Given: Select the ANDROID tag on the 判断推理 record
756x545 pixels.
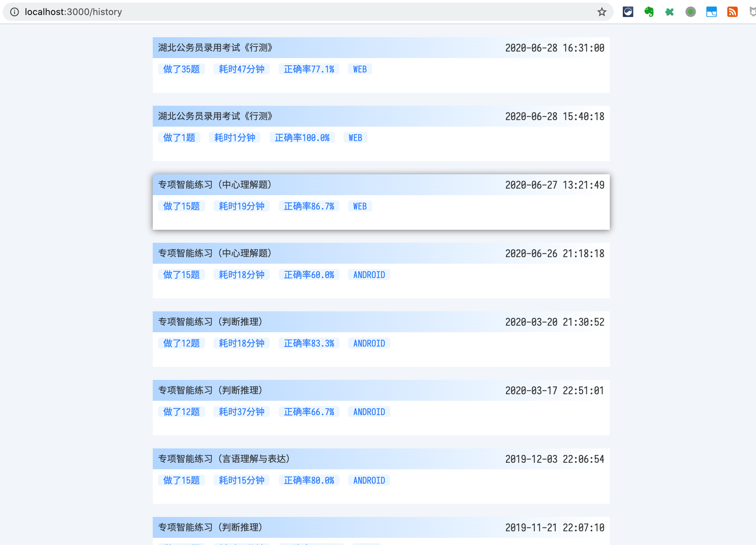Looking at the screenshot, I should click(369, 343).
